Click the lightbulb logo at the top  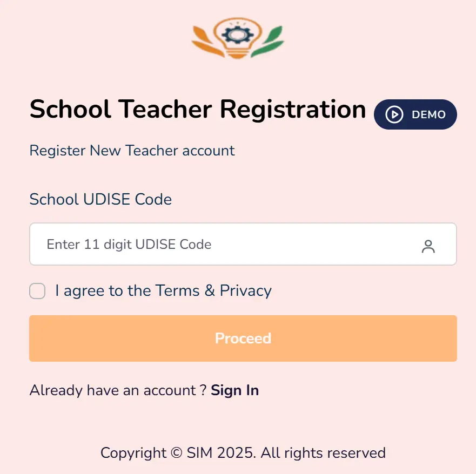point(238,39)
